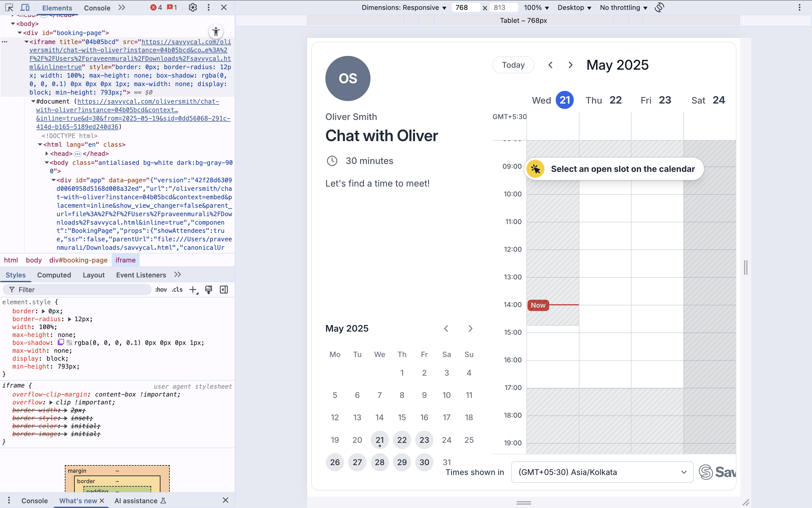812x508 pixels.
Task: Open the drawer Console tab
Action: click(34, 501)
